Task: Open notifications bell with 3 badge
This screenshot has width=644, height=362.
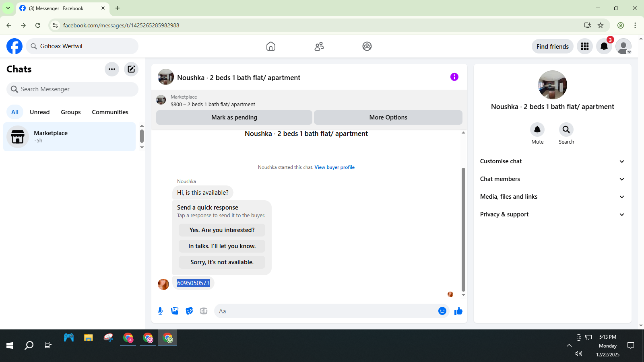Action: (x=604, y=46)
